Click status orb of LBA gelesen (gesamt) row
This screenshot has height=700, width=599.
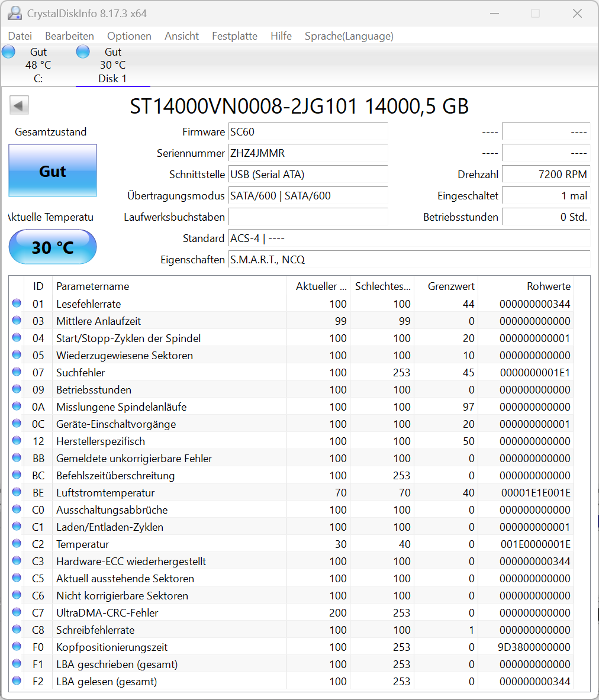(17, 681)
